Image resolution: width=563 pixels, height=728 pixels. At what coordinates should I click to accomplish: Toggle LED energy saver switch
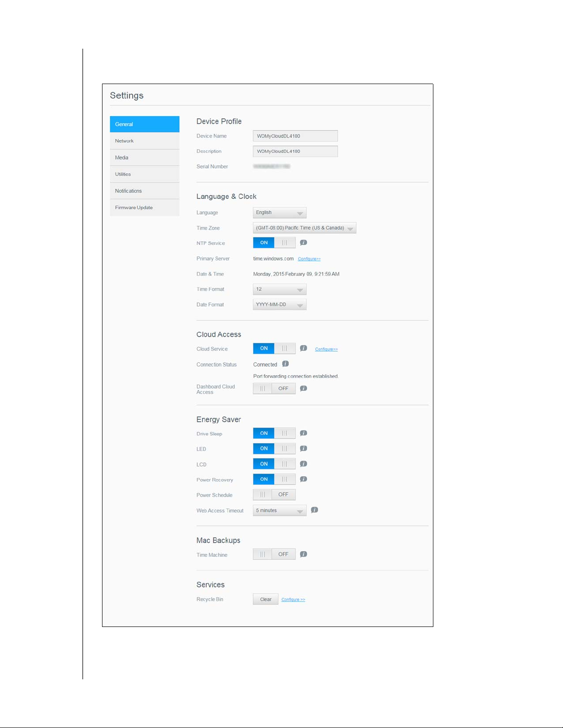[274, 448]
